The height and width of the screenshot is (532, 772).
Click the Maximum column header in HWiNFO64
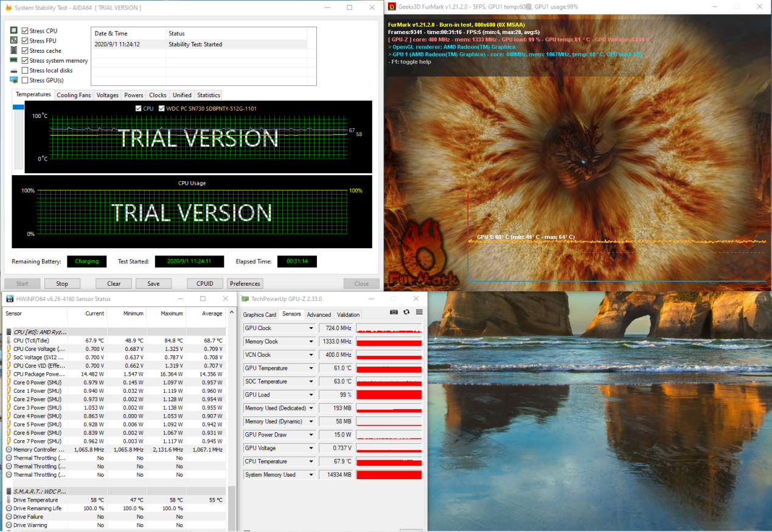[x=166, y=313]
